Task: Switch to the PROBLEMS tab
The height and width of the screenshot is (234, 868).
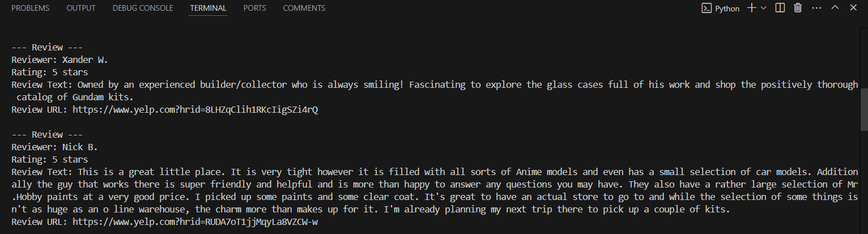Action: [x=30, y=8]
